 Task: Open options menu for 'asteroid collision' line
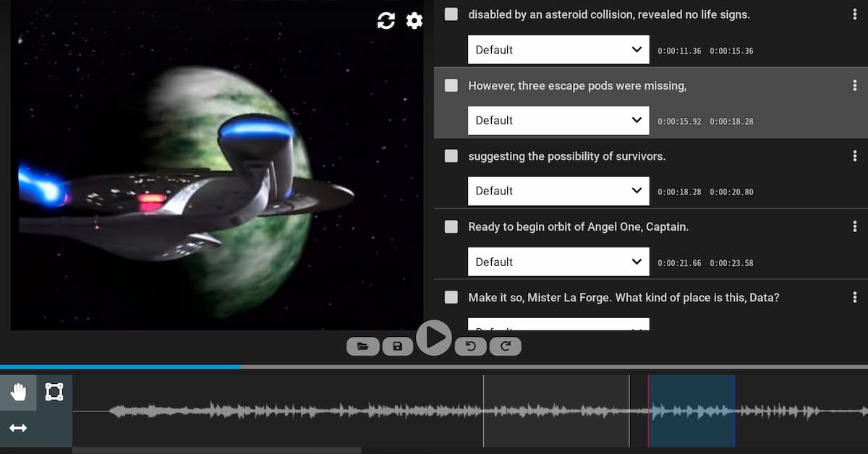click(855, 14)
